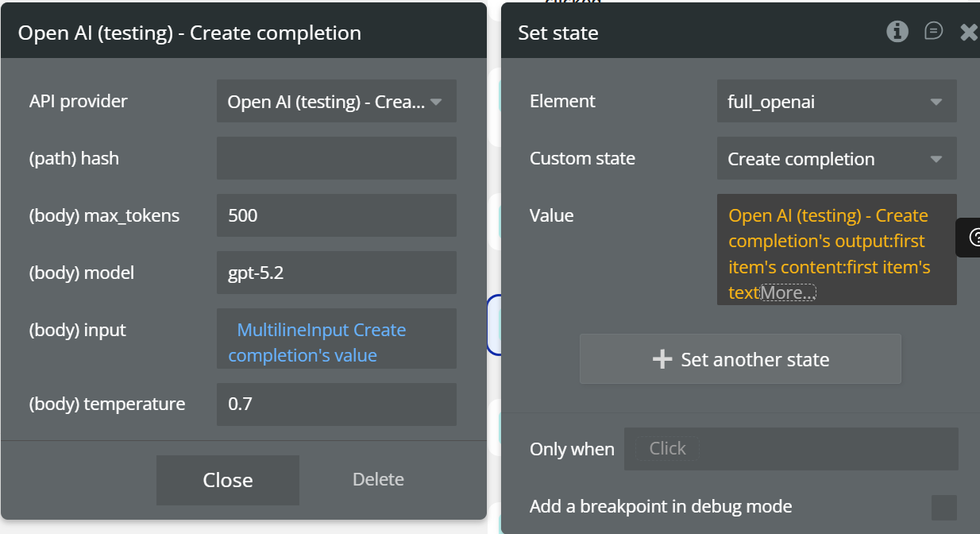The width and height of the screenshot is (980, 534).
Task: Click the orange Value expression text
Action: (x=828, y=242)
